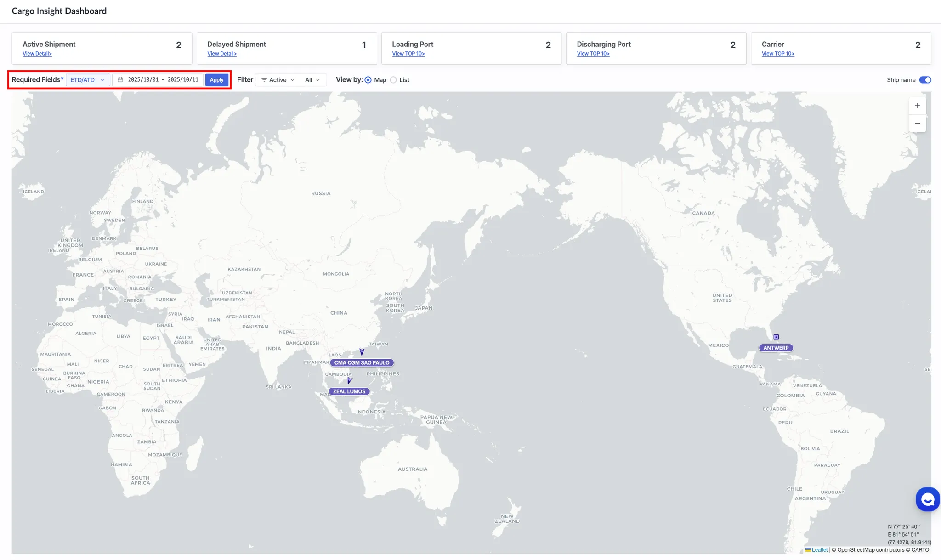Image resolution: width=941 pixels, height=560 pixels.
Task: Open View TOP 10 under Loading Port
Action: 408,54
